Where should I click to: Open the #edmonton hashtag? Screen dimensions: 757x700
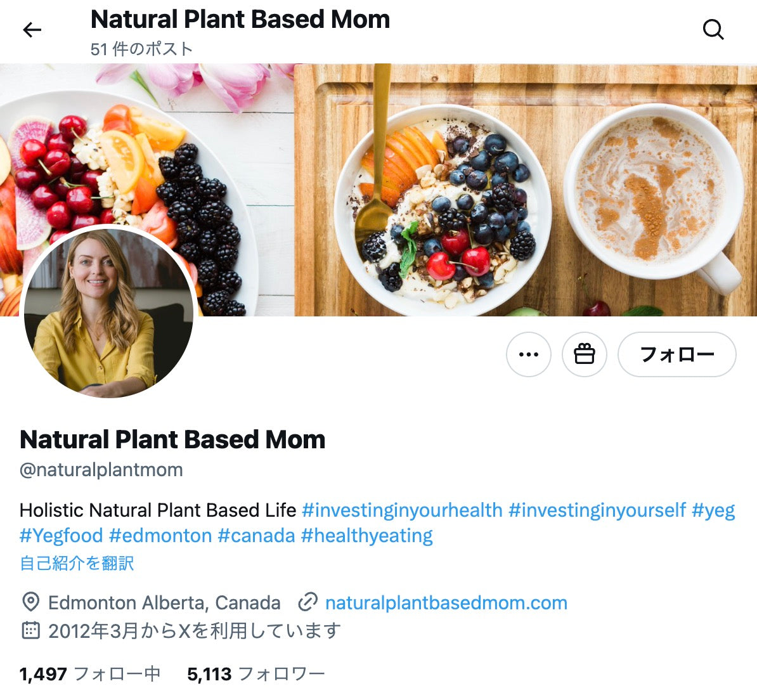tap(160, 536)
